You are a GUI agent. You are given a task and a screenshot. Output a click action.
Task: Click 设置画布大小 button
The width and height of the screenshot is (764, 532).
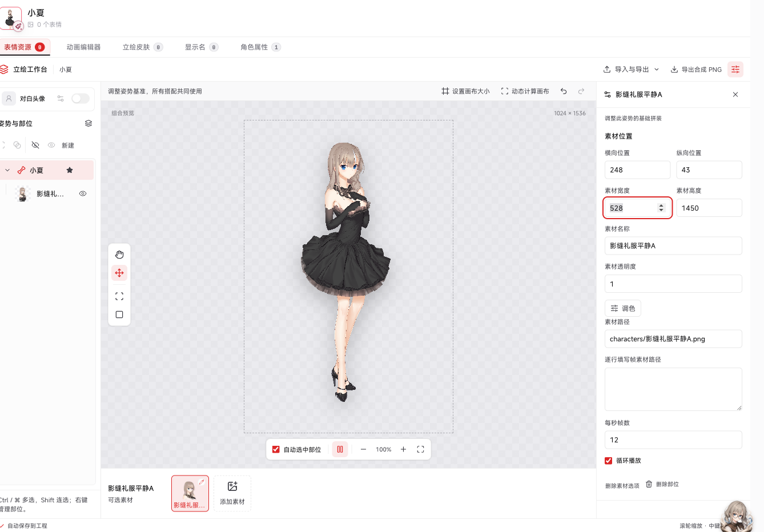click(465, 91)
